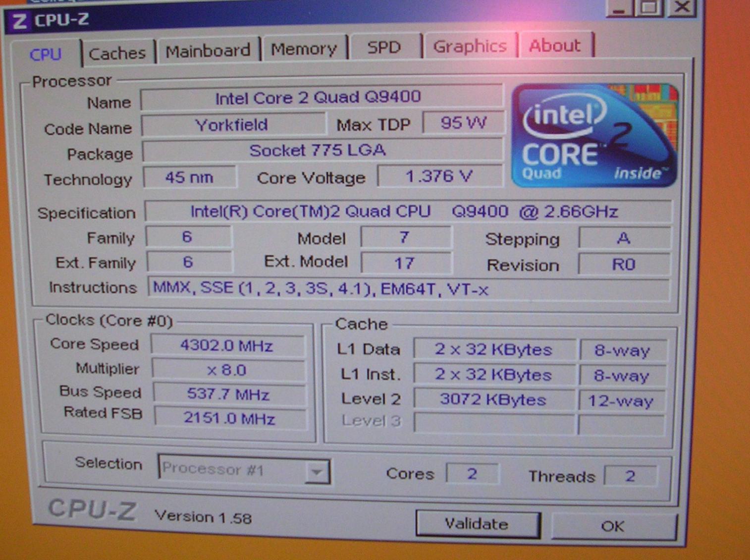Click the Cores value 2

pos(472,474)
